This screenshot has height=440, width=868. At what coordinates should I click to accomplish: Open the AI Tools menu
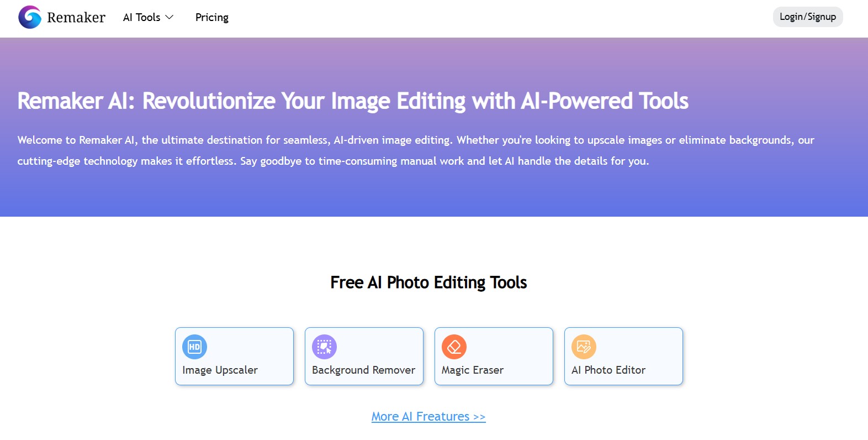click(x=141, y=18)
